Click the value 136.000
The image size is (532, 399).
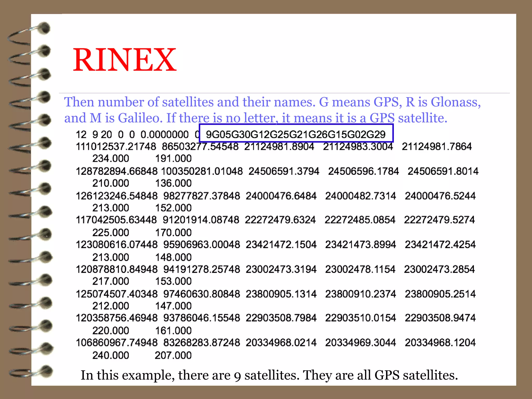click(x=174, y=183)
